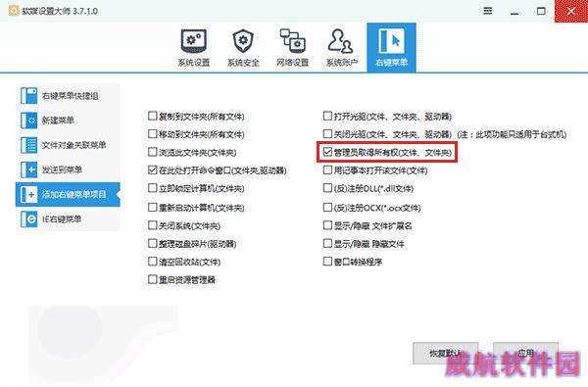Select 添加右键菜单项目 in the sidebar

tap(68, 194)
